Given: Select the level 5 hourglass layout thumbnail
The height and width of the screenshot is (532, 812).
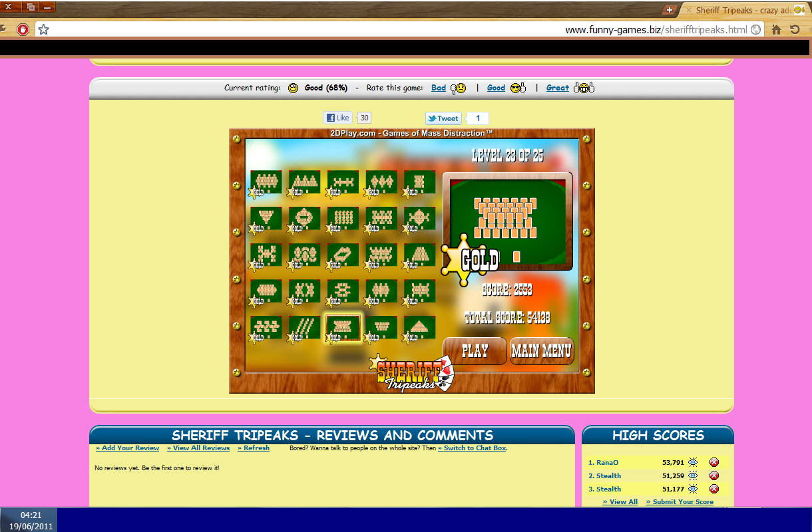Looking at the screenshot, I should [420, 182].
